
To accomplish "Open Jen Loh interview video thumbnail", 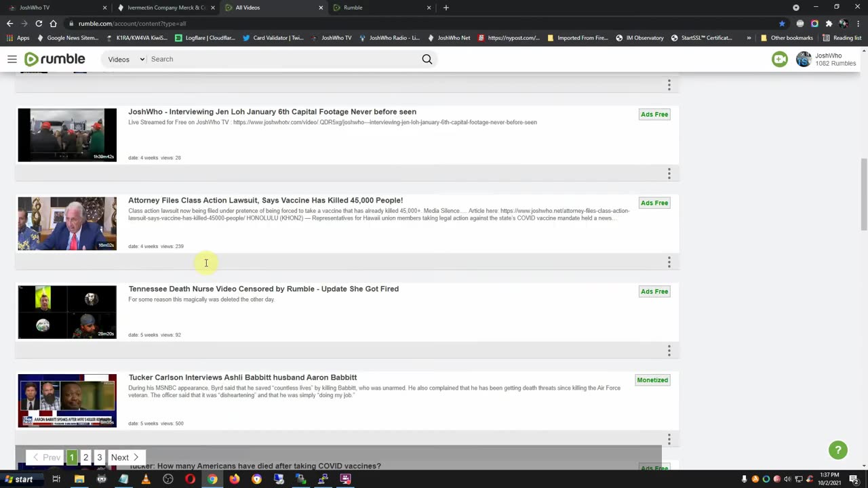I will click(x=67, y=135).
